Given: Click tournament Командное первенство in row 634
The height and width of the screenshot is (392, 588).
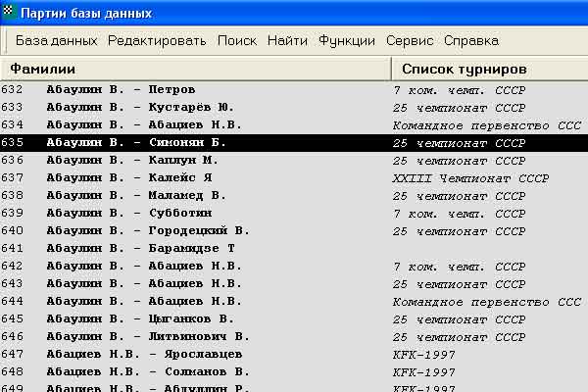Looking at the screenshot, I should click(x=487, y=125).
